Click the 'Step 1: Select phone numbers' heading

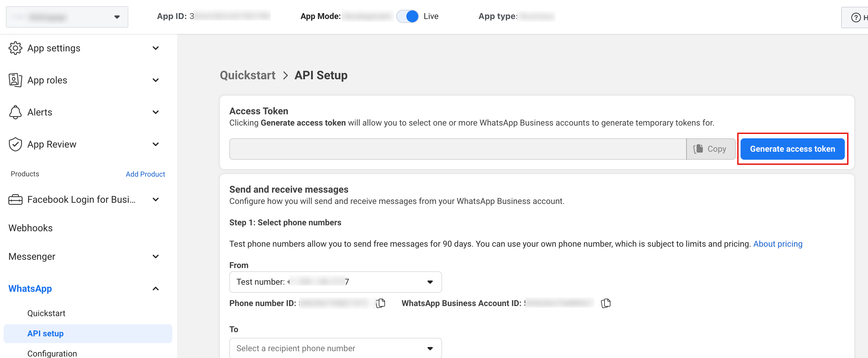(x=285, y=223)
